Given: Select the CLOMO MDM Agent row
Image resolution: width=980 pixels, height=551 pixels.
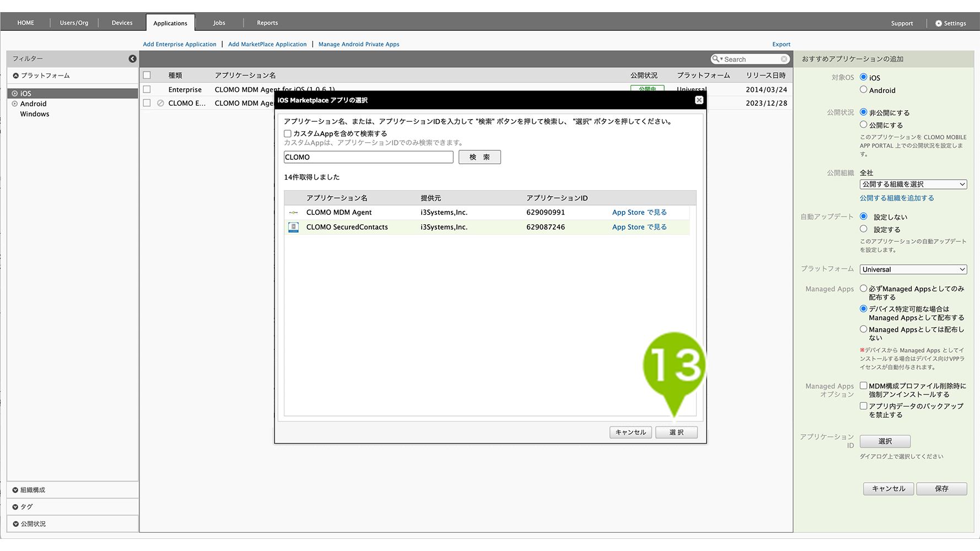Looking at the screenshot, I should point(487,213).
